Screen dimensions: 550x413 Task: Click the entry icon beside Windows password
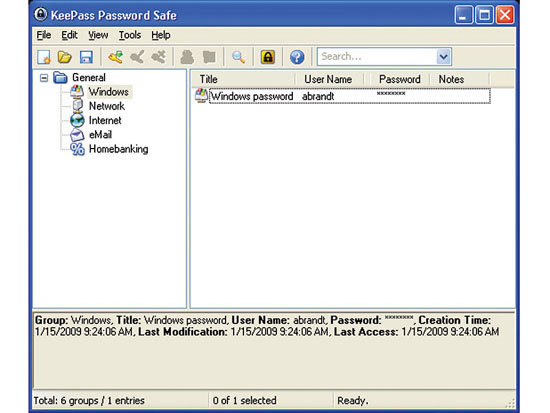[x=201, y=96]
